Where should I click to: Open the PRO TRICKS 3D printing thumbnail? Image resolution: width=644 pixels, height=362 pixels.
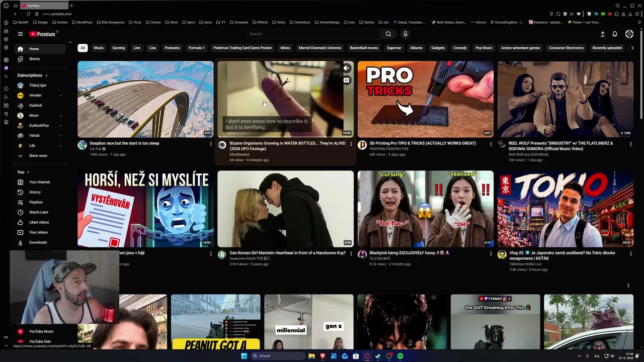[x=426, y=99]
